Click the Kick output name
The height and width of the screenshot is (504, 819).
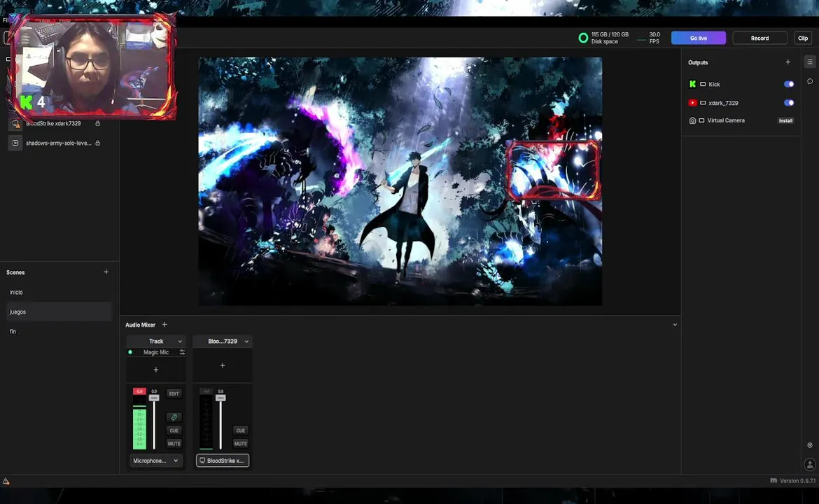[714, 84]
